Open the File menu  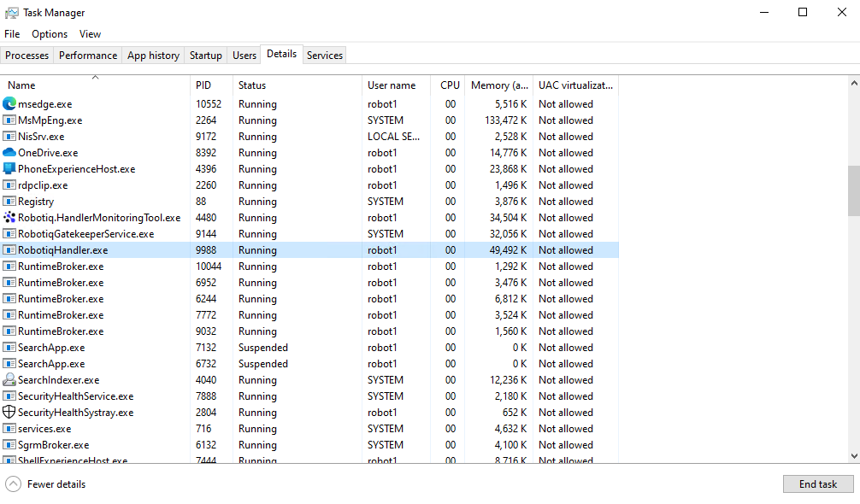click(12, 34)
